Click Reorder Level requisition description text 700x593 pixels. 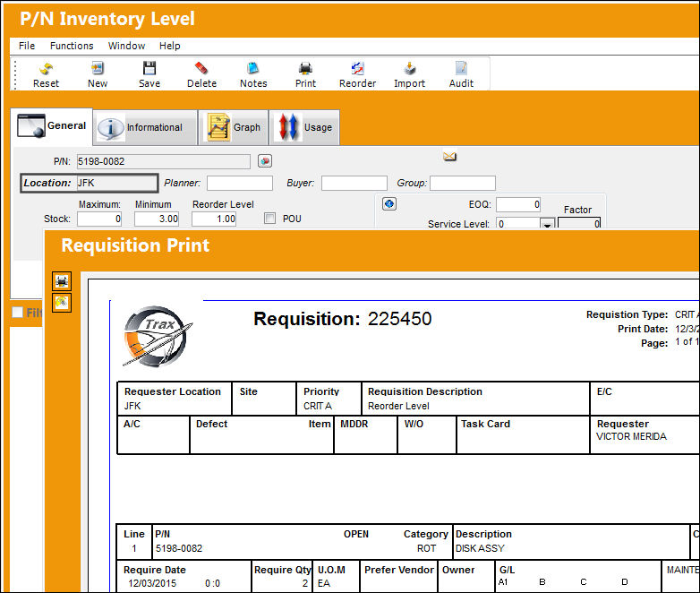(x=398, y=406)
